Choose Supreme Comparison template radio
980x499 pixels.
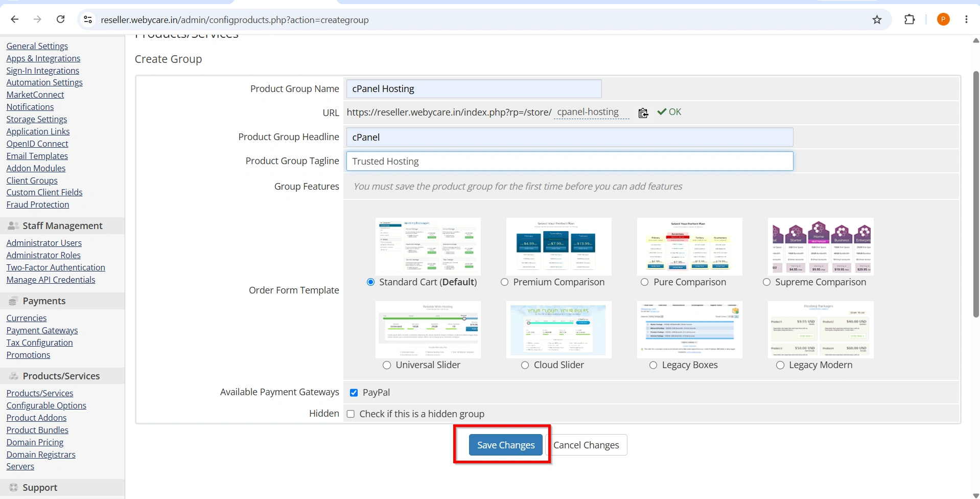766,282
